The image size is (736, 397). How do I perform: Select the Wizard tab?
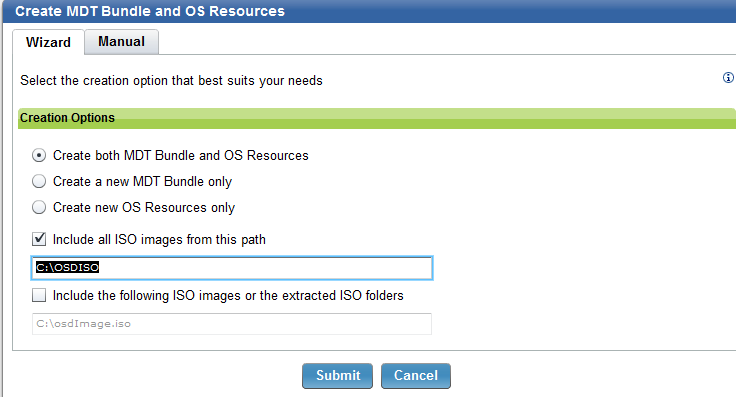48,42
